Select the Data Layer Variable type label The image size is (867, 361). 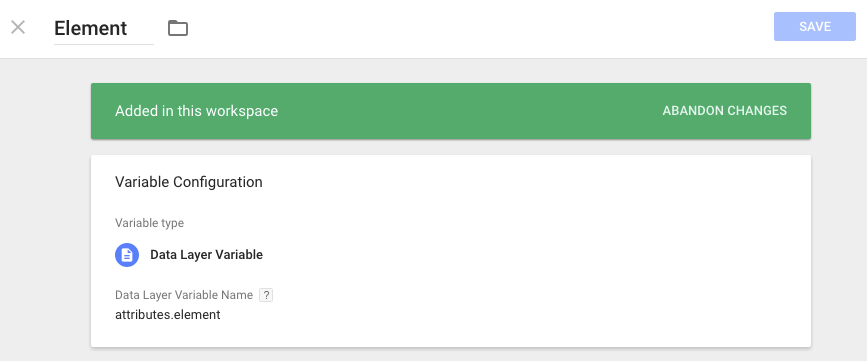tap(206, 255)
